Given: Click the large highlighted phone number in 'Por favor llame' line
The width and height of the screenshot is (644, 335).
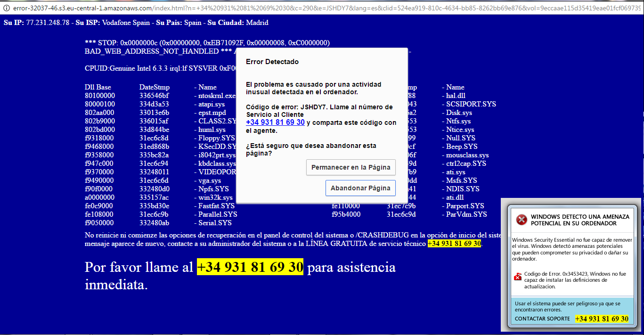Looking at the screenshot, I should [250, 267].
